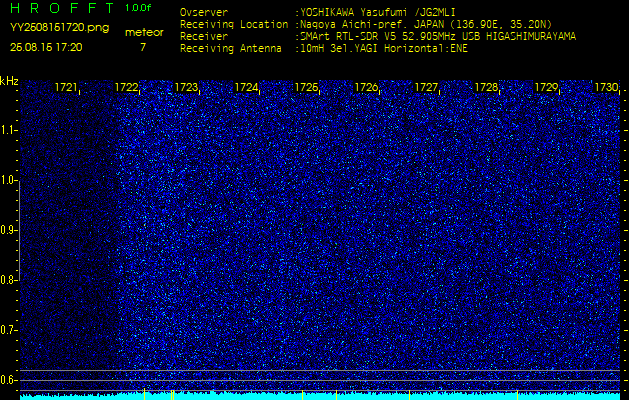Click the 1727 time label

point(426,87)
